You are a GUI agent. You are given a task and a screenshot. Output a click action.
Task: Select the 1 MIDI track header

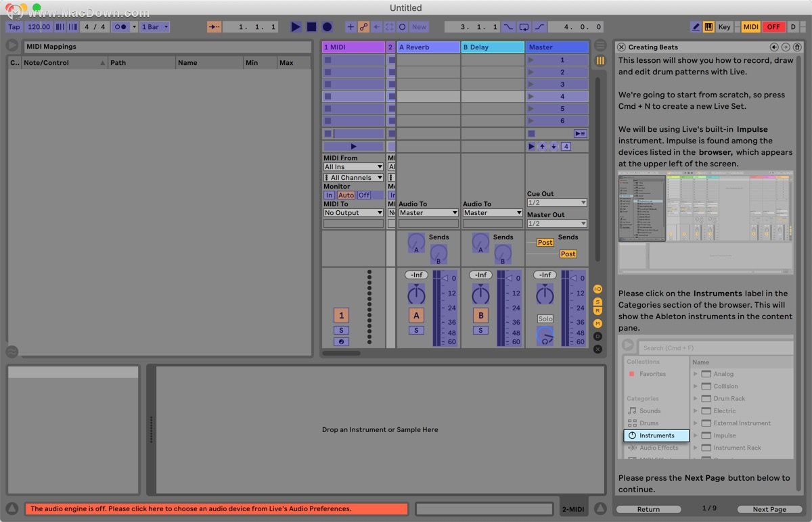(353, 47)
